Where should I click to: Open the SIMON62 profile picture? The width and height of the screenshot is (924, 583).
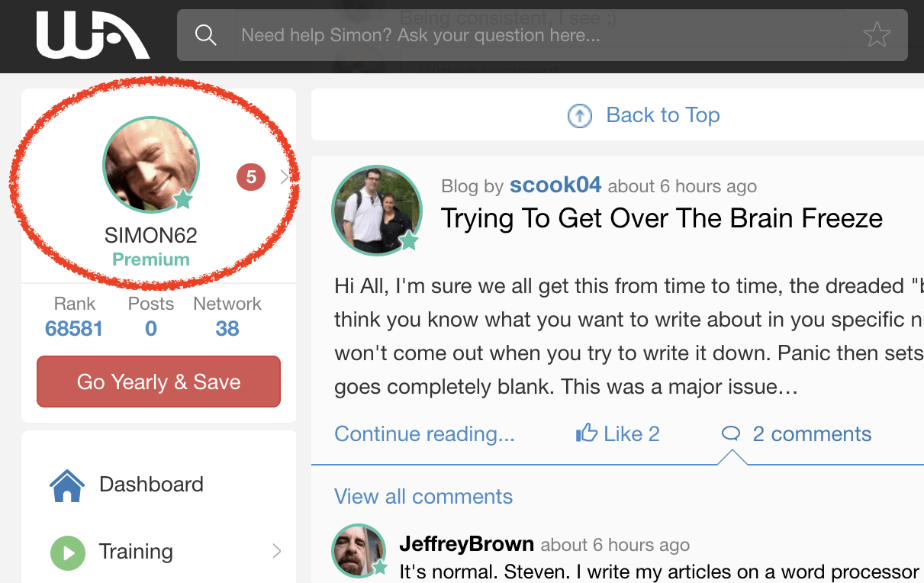(x=151, y=164)
